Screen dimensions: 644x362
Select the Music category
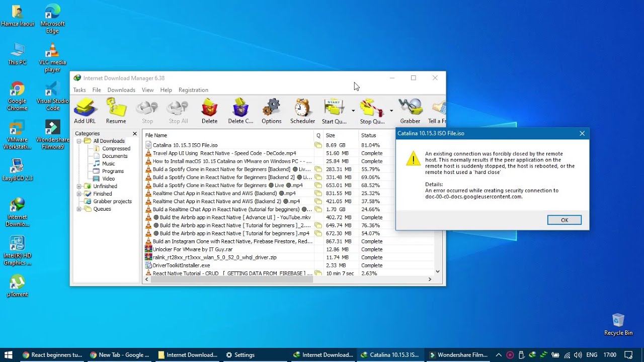tap(108, 164)
